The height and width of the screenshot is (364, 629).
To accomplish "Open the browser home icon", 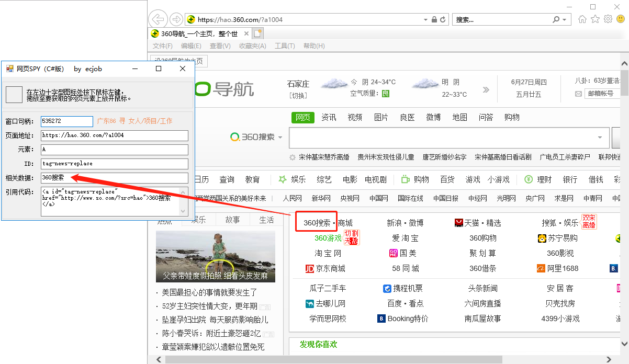I will point(582,19).
